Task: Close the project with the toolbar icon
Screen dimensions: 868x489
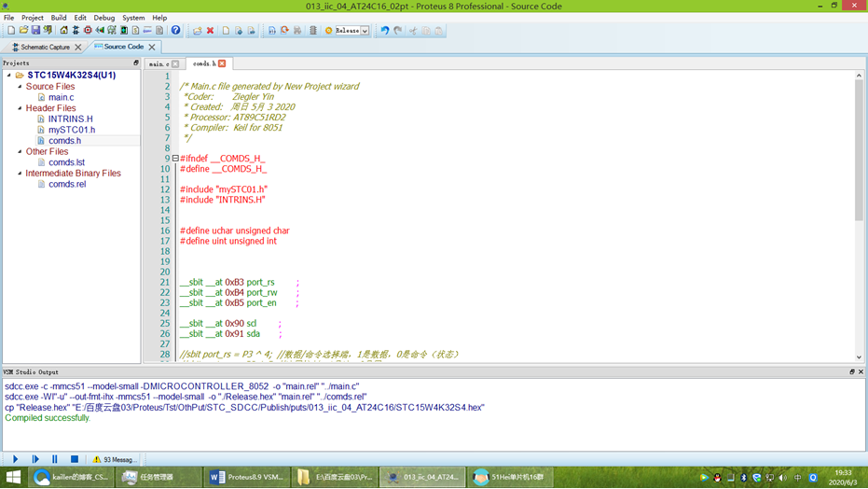Action: coord(48,31)
